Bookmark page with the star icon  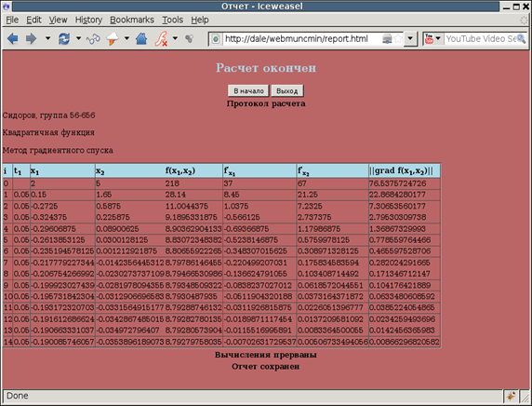coord(398,39)
